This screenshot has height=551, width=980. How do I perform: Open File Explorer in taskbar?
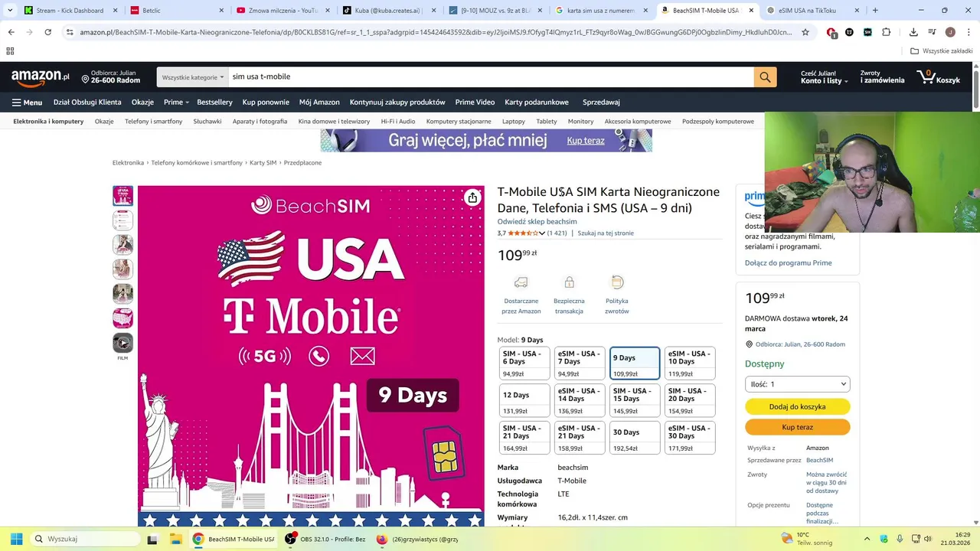pos(175,539)
